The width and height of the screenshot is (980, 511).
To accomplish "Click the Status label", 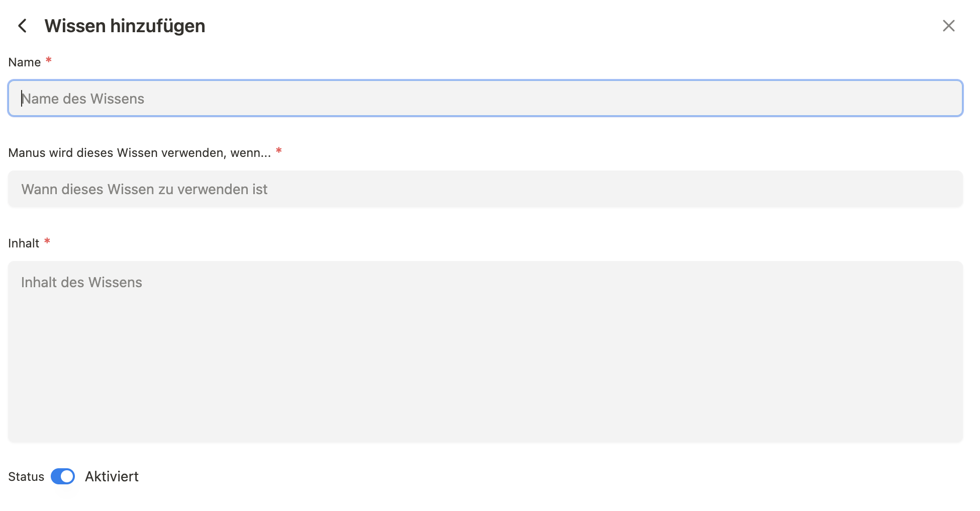I will point(26,477).
